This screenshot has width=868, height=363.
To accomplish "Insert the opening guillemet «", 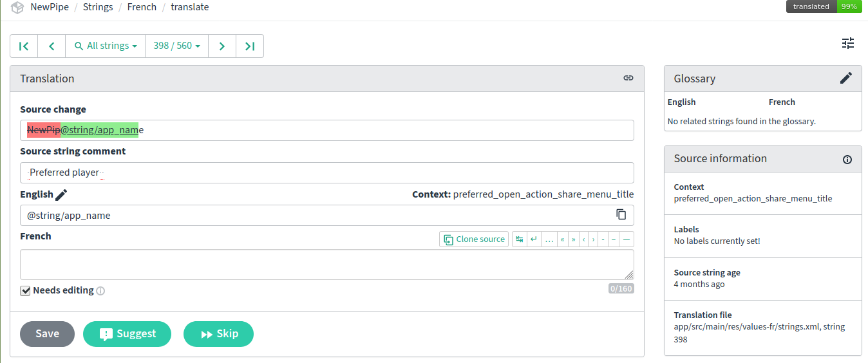I will pos(563,239).
